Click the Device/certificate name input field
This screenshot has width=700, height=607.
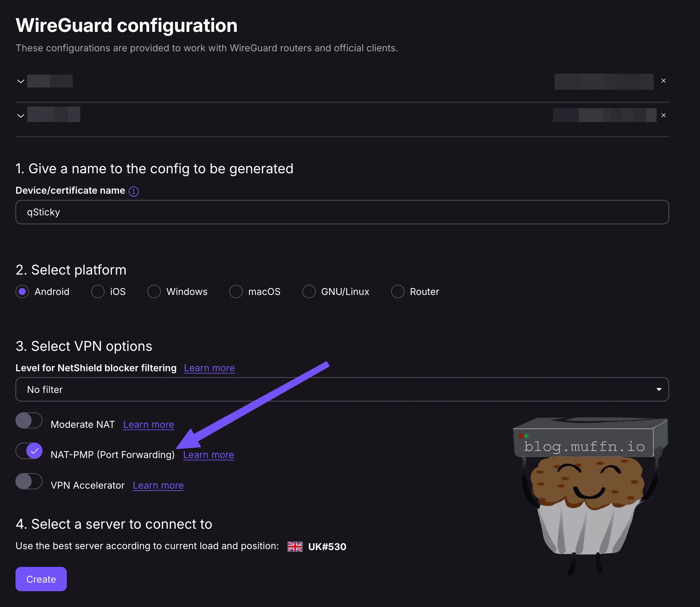click(x=342, y=212)
